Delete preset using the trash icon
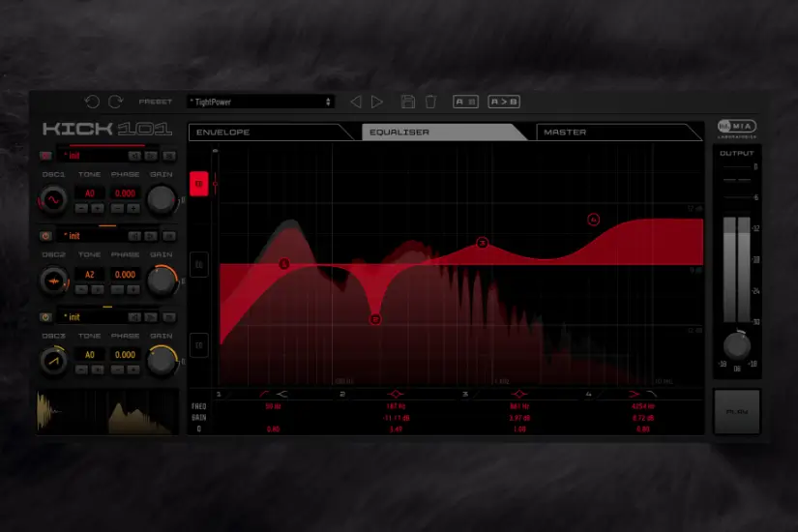This screenshot has width=798, height=532. tap(431, 102)
